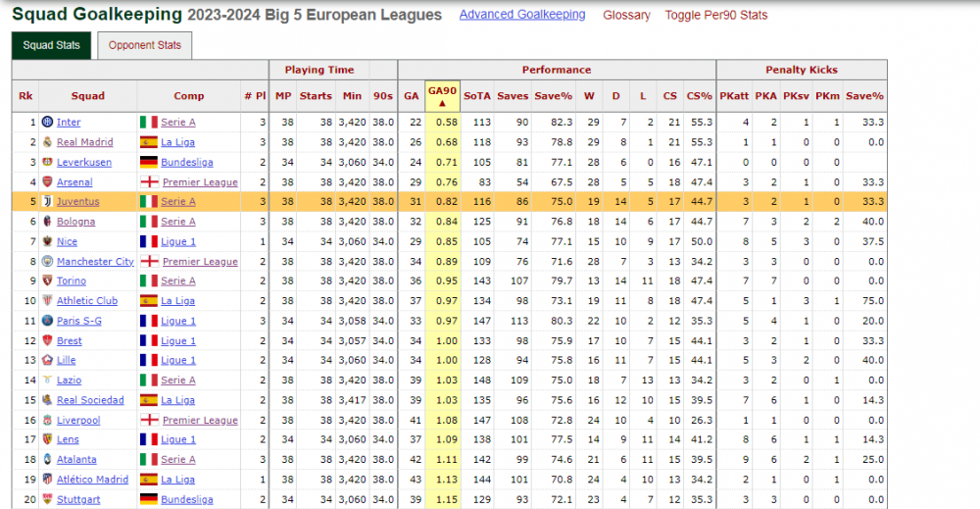Open Serie A link in Lazio's row
The height and width of the screenshot is (509, 980).
pyautogui.click(x=178, y=381)
